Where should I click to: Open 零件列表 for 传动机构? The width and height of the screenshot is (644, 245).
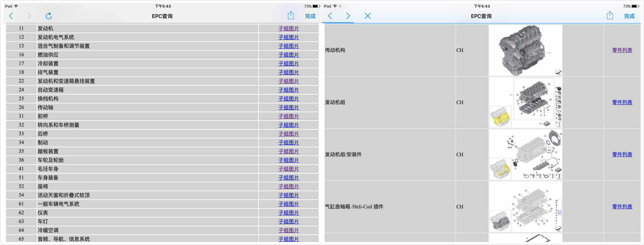pyautogui.click(x=622, y=50)
